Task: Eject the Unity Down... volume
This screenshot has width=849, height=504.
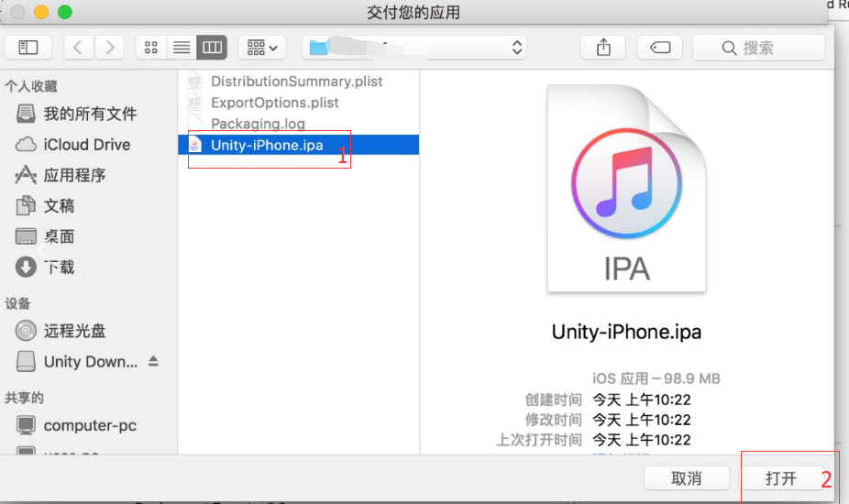Action: coord(153,361)
